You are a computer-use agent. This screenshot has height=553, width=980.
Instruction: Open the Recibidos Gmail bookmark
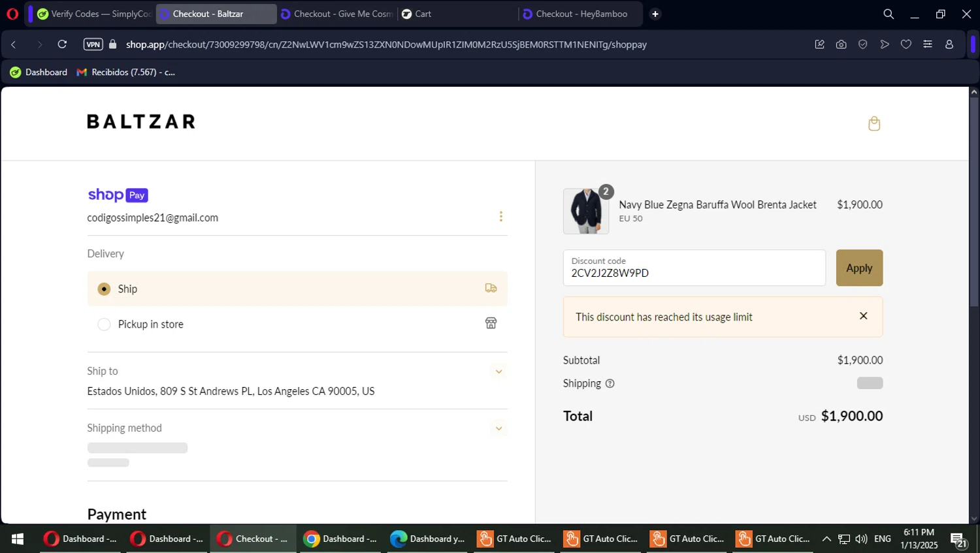pos(126,72)
